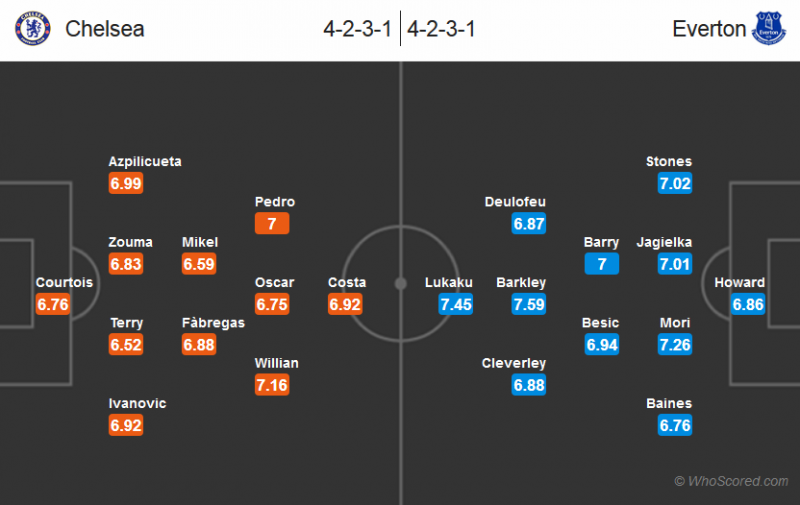Click the Everton club crest icon

tap(769, 28)
